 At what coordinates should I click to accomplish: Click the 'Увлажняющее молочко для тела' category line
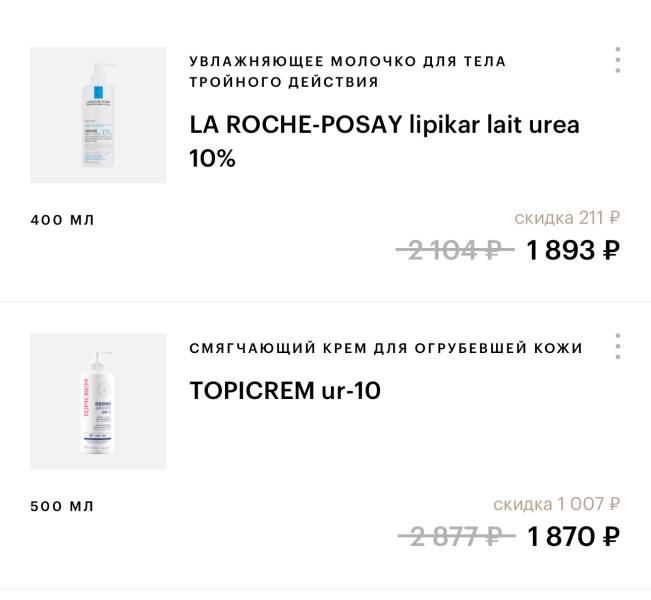click(347, 61)
